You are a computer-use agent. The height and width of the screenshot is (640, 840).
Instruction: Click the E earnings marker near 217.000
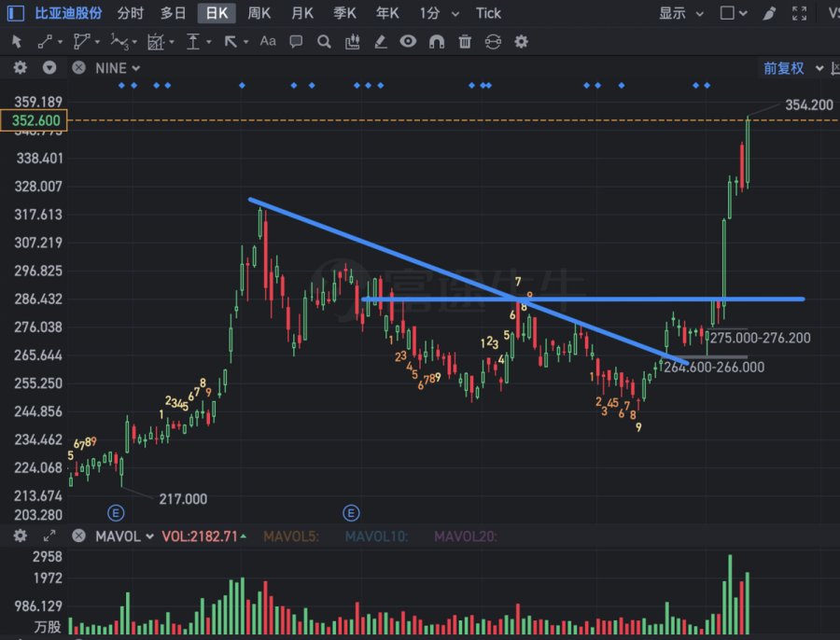tap(116, 513)
